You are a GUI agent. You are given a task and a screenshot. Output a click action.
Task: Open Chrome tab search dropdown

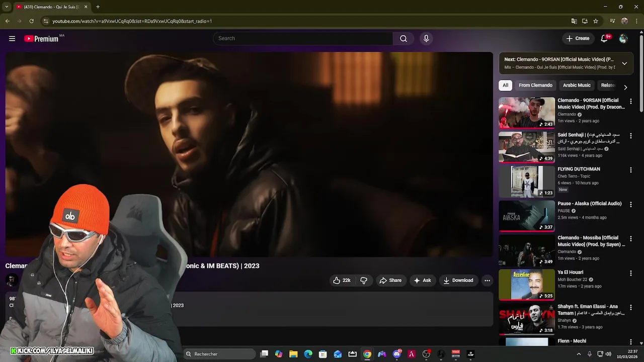click(x=7, y=7)
